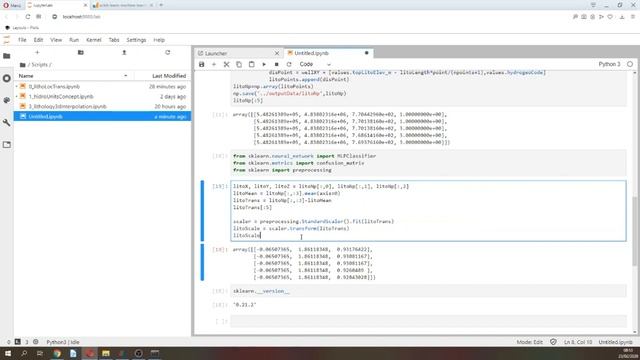Create a new folder in the file browser
Image resolution: width=640 pixels, height=360 pixels.
[x=81, y=53]
